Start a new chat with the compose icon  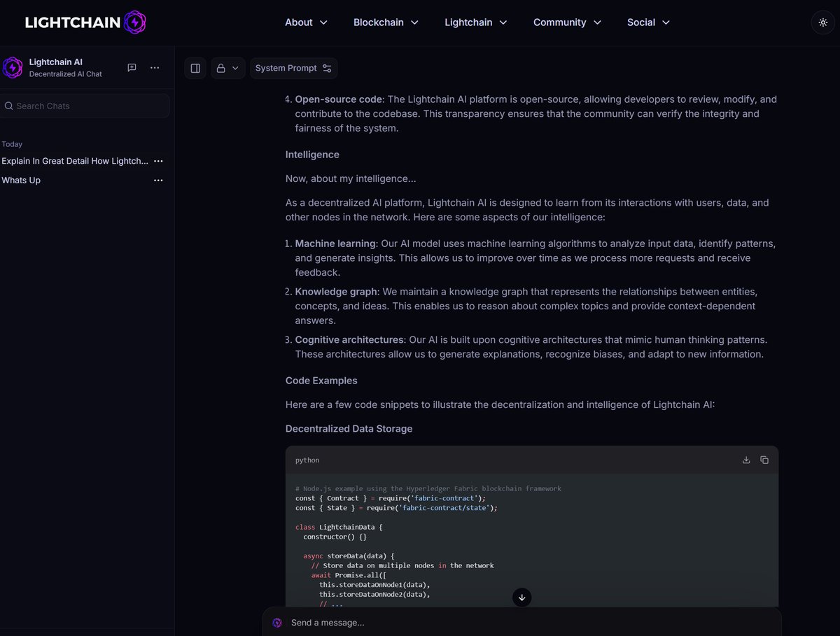(x=132, y=68)
